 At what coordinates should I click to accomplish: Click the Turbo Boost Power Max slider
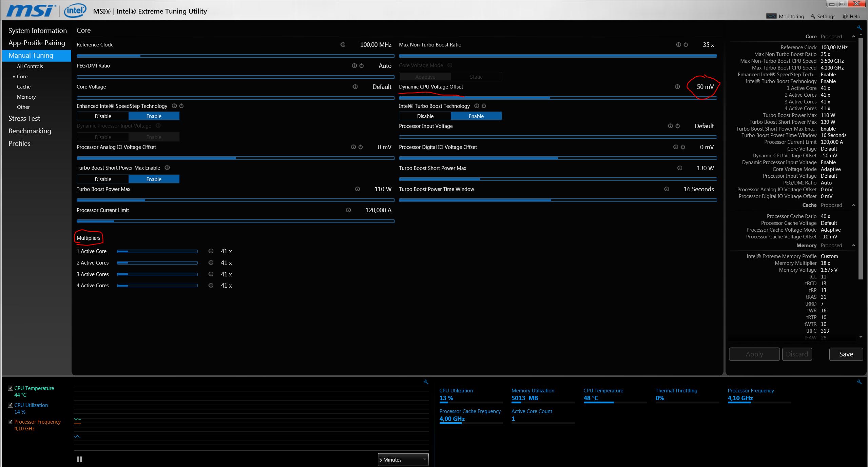pyautogui.click(x=235, y=200)
